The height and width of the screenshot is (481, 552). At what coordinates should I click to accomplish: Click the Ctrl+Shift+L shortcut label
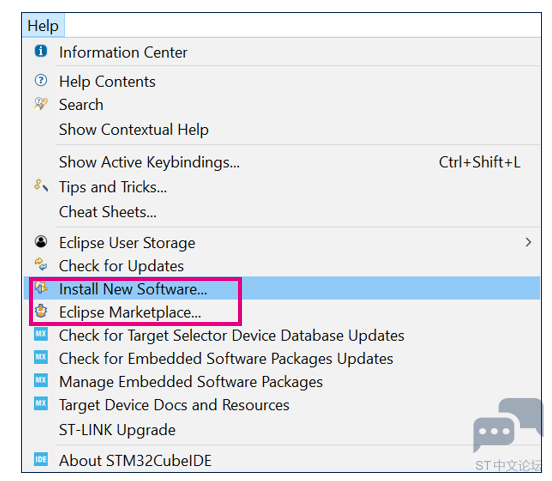point(479,162)
